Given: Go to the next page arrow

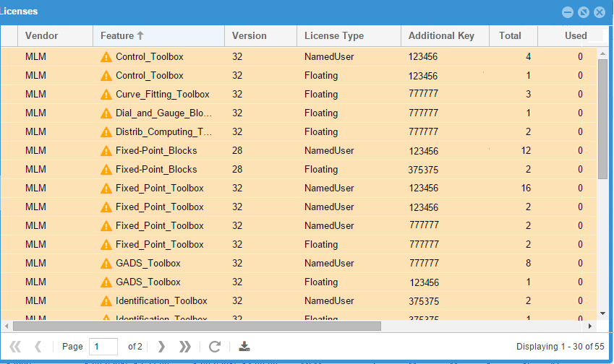Looking at the screenshot, I should 161,347.
